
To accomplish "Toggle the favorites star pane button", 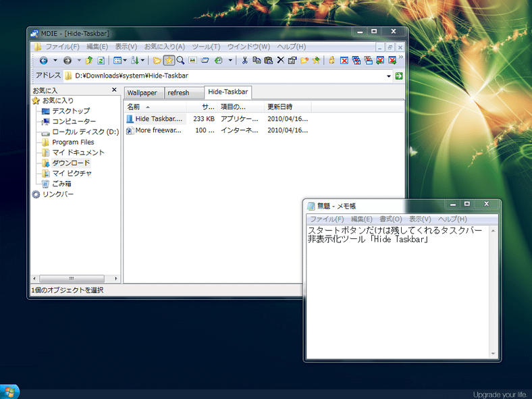I will 169,60.
